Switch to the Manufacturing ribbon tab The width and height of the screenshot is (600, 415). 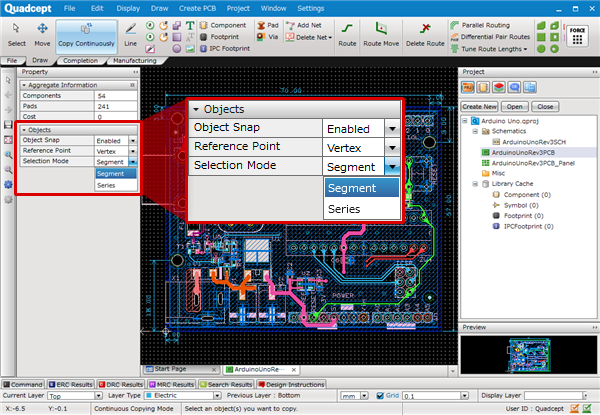pyautogui.click(x=135, y=60)
